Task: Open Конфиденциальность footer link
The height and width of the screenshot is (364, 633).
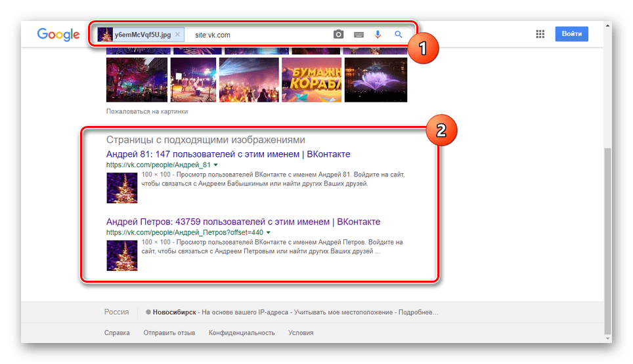Action: [242, 333]
